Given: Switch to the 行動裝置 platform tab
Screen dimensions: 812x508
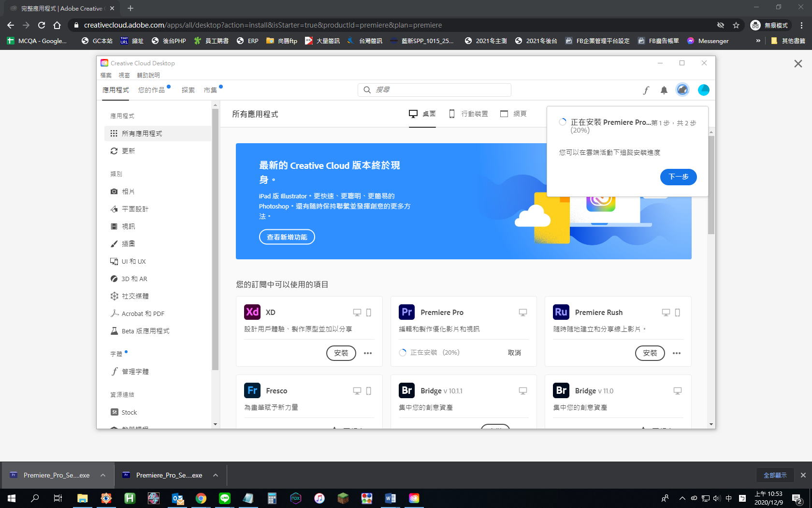Looking at the screenshot, I should pos(468,114).
